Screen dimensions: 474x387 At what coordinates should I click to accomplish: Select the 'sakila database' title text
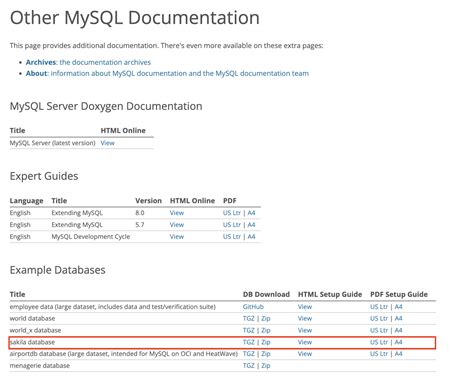click(x=32, y=342)
